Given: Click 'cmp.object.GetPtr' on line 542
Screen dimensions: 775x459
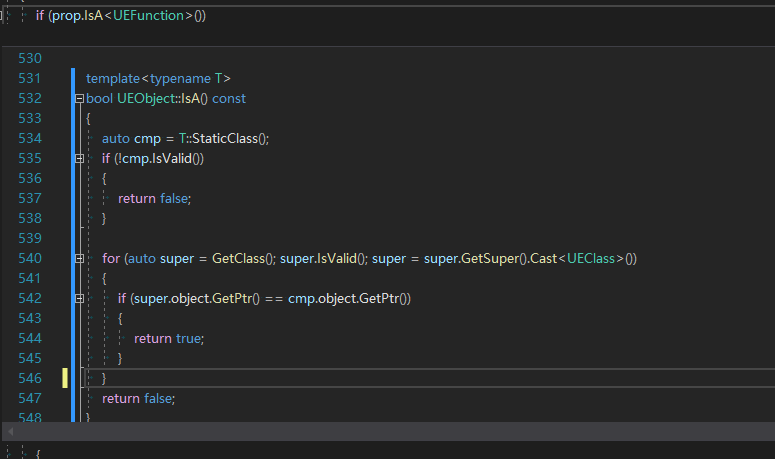Looking at the screenshot, I should click(344, 298).
